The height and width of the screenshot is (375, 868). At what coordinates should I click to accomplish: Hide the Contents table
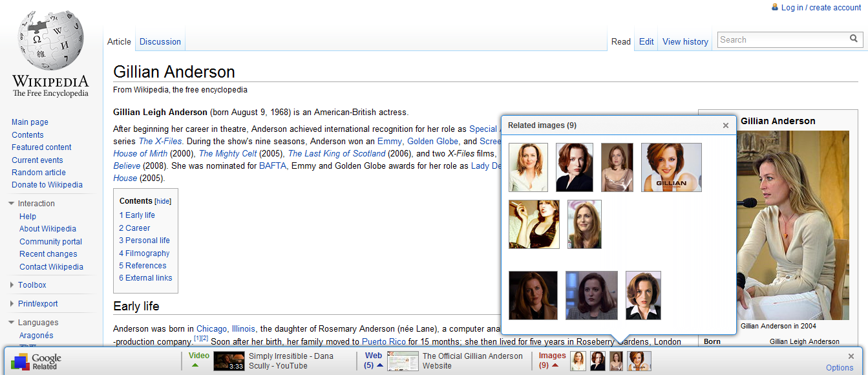click(x=163, y=201)
